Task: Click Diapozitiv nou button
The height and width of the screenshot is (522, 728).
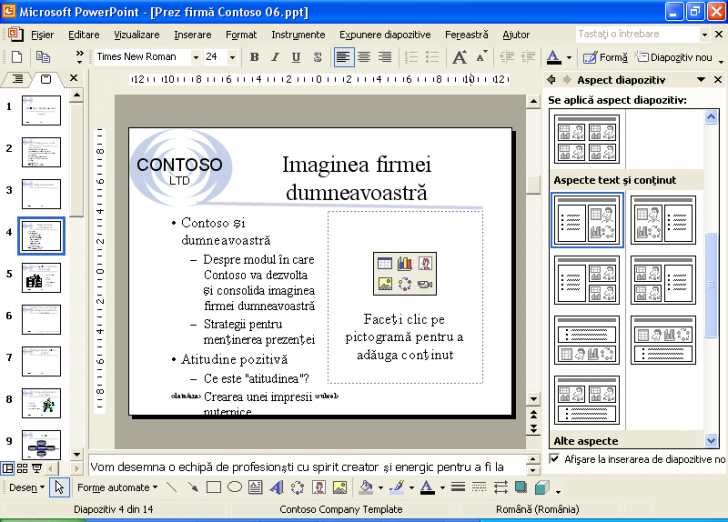Action: point(674,57)
